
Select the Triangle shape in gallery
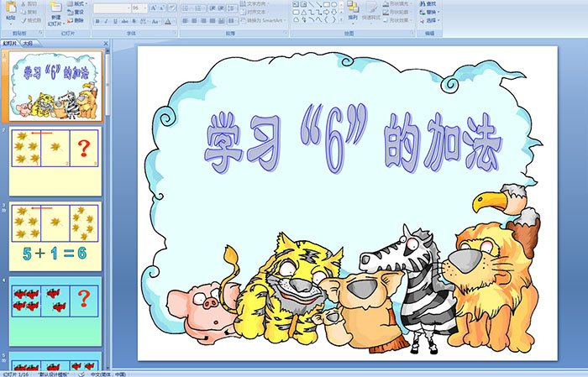click(303, 12)
